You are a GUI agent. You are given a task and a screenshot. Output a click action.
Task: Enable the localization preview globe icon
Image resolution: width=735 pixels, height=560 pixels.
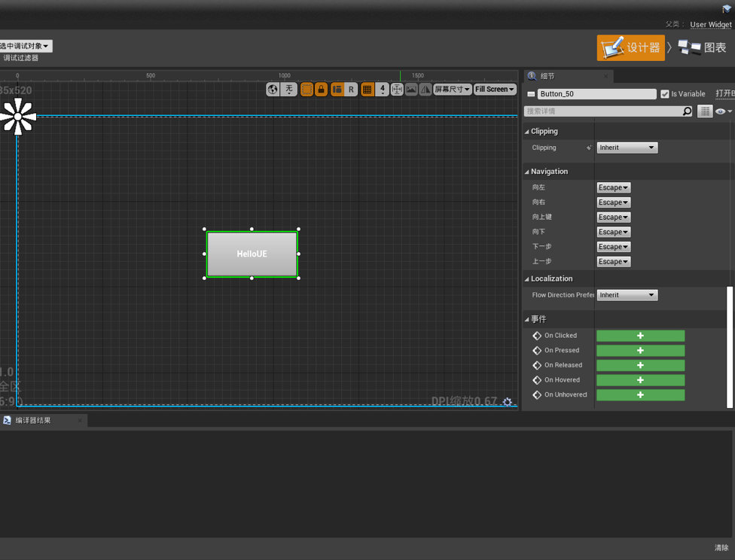point(273,89)
